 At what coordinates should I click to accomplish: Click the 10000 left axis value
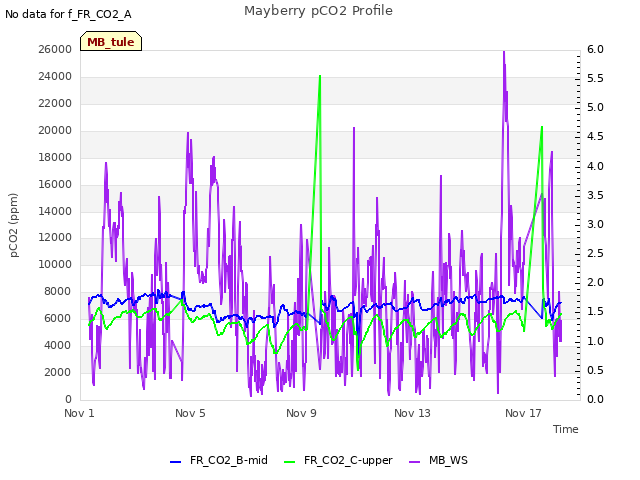tap(55, 264)
